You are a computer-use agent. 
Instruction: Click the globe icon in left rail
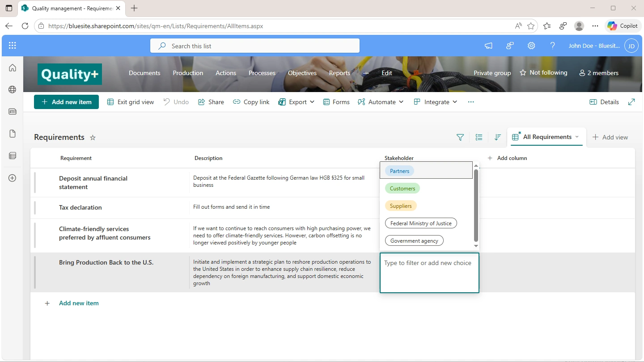point(13,89)
